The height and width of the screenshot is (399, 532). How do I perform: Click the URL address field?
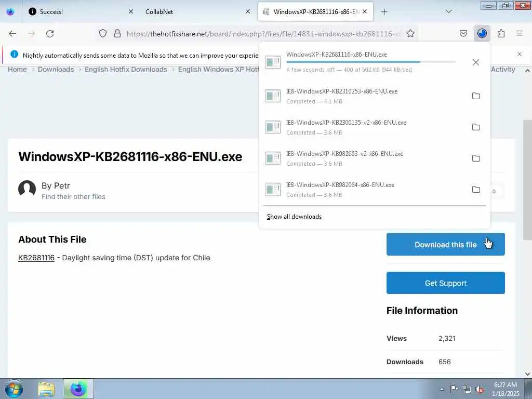(263, 34)
